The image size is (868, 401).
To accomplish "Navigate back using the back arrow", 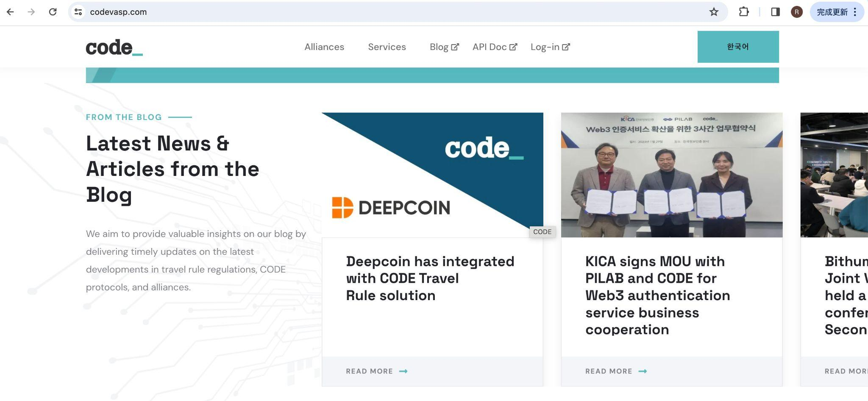I will click(10, 12).
